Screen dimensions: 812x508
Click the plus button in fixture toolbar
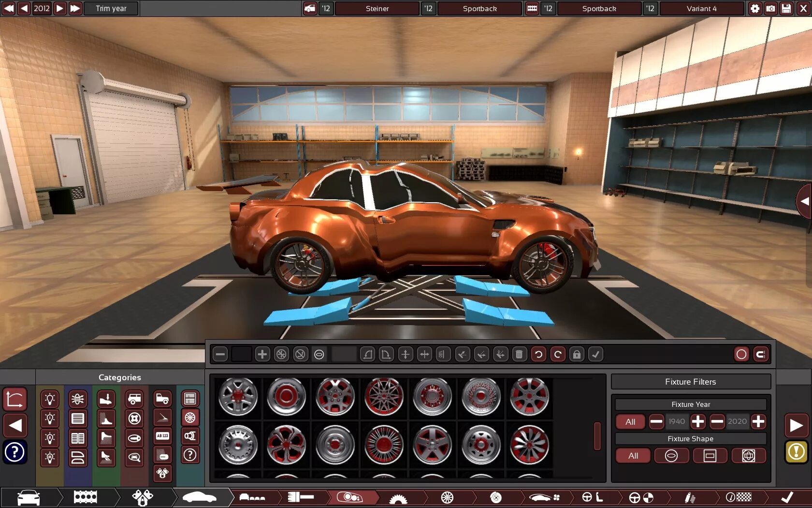click(262, 355)
